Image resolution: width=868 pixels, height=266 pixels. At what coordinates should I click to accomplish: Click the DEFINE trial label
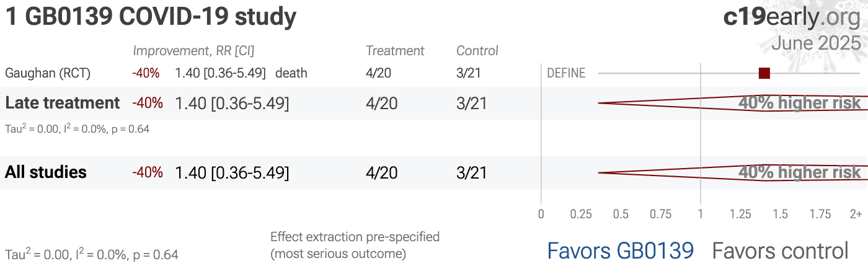[566, 73]
